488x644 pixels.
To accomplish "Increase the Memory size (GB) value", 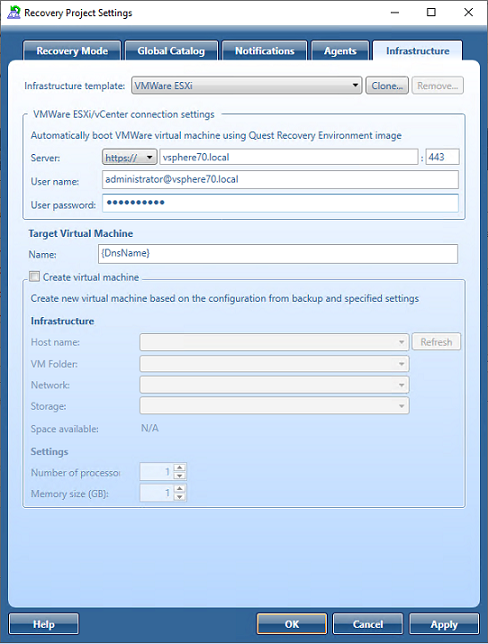I will pyautogui.click(x=180, y=489).
